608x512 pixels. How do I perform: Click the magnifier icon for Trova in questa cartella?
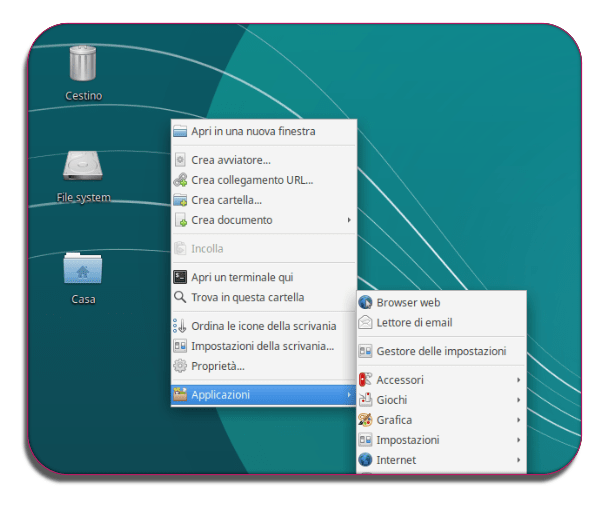(180, 297)
